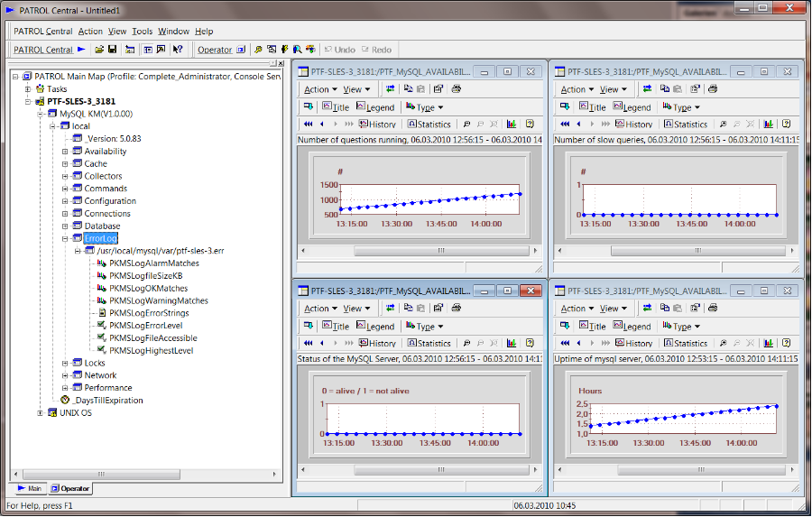Select PKMSLogErrorStrings in the tree
Viewport: 812px width, 517px height.
(x=149, y=313)
